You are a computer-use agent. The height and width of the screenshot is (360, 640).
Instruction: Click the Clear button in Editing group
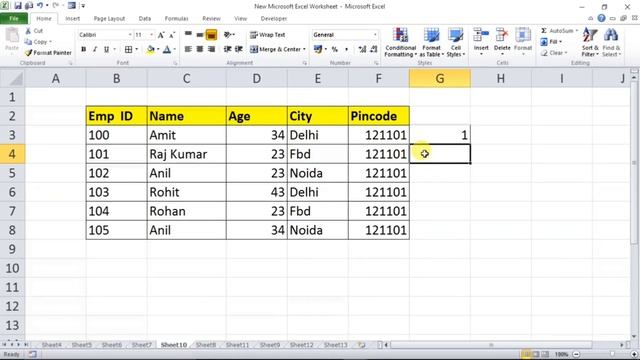[x=554, y=53]
